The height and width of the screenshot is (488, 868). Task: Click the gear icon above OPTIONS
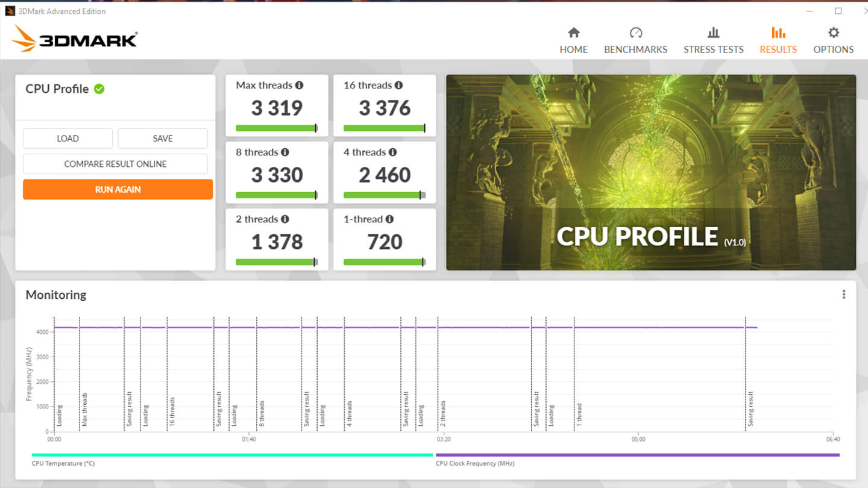coord(834,33)
